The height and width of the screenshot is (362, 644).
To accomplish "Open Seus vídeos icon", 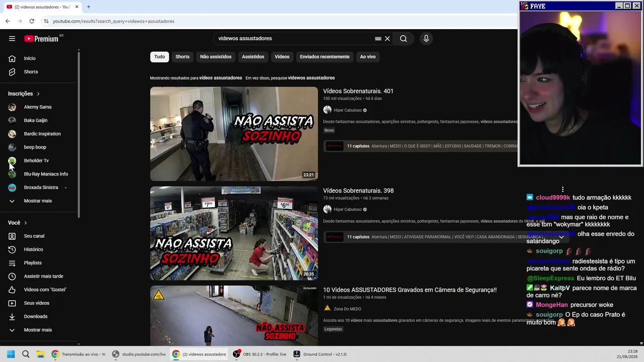I will [12, 303].
